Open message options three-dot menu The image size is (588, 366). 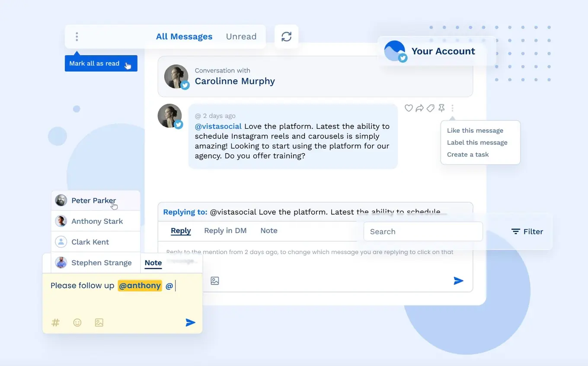tap(452, 108)
